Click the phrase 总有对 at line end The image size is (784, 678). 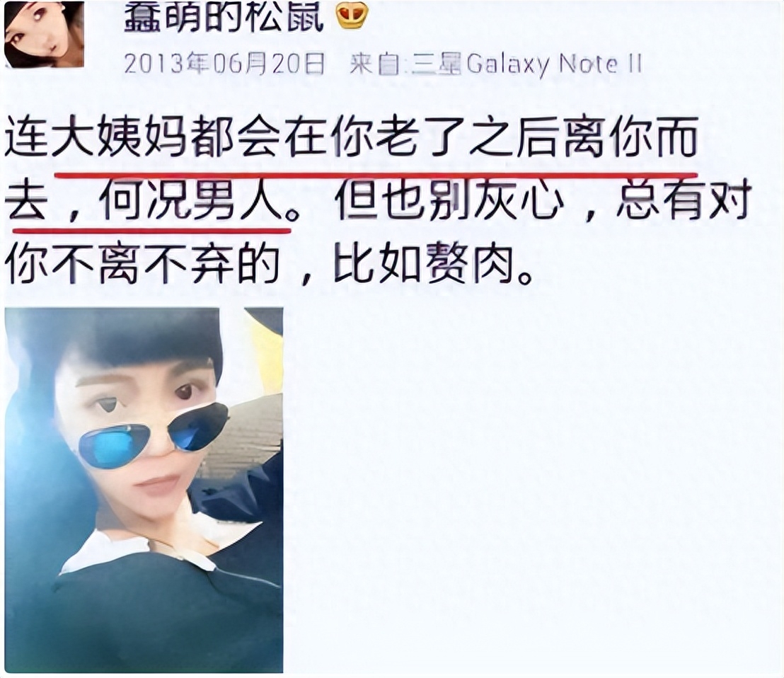coord(684,200)
